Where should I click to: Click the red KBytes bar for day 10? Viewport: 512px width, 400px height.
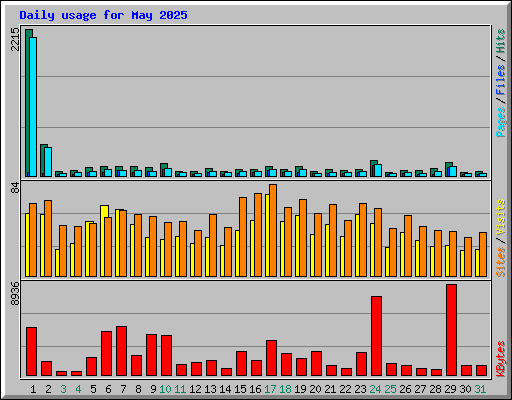(x=166, y=356)
